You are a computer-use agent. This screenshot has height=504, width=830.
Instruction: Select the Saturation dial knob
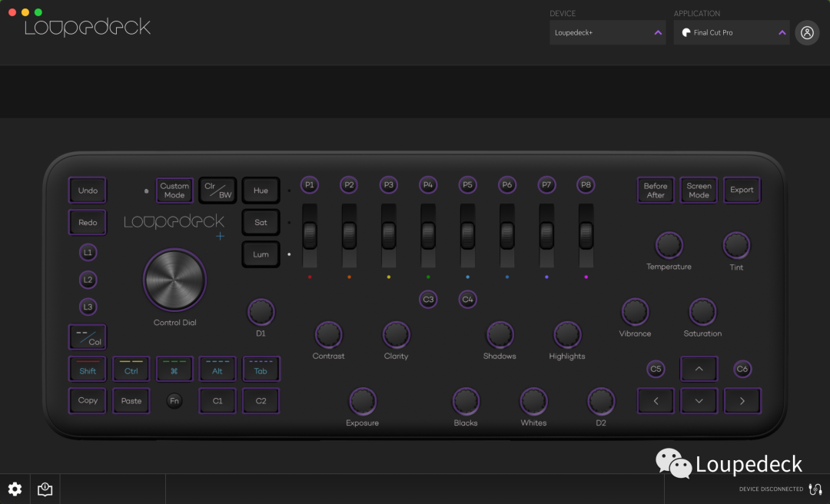point(702,312)
